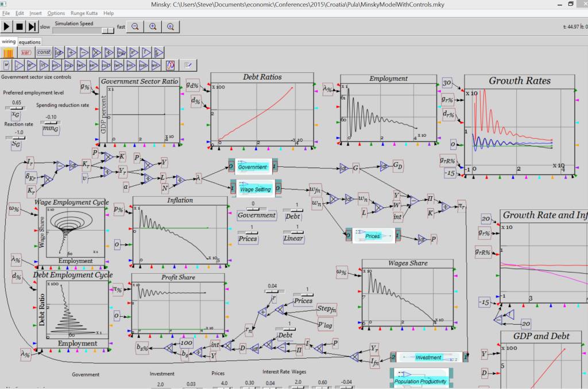Select the 'const' constant tool
The width and height of the screenshot is (588, 389).
pos(44,52)
